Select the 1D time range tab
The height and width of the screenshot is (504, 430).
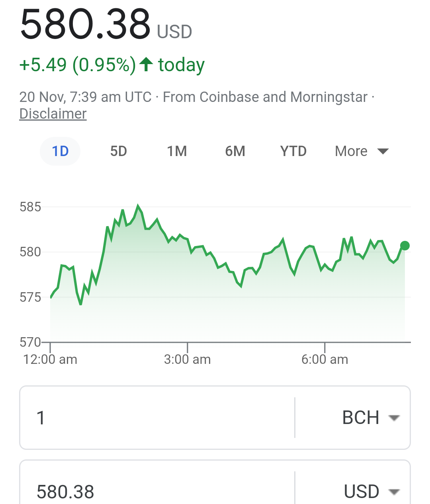tap(60, 151)
